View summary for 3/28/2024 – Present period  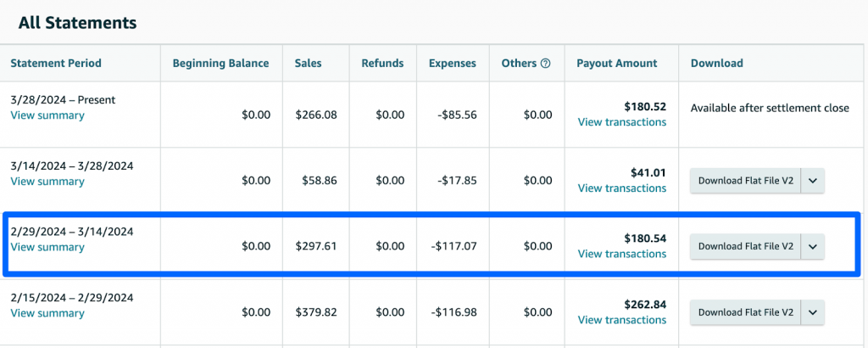[x=47, y=115]
